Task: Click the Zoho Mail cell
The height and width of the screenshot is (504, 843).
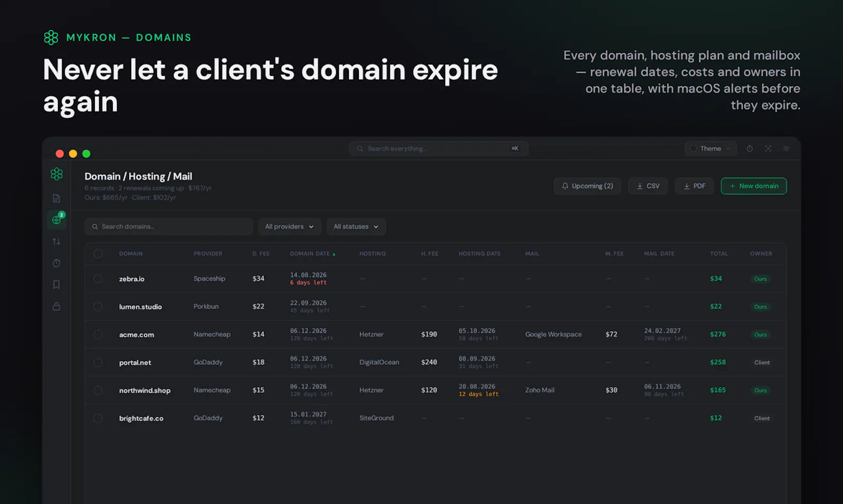Action: (540, 390)
